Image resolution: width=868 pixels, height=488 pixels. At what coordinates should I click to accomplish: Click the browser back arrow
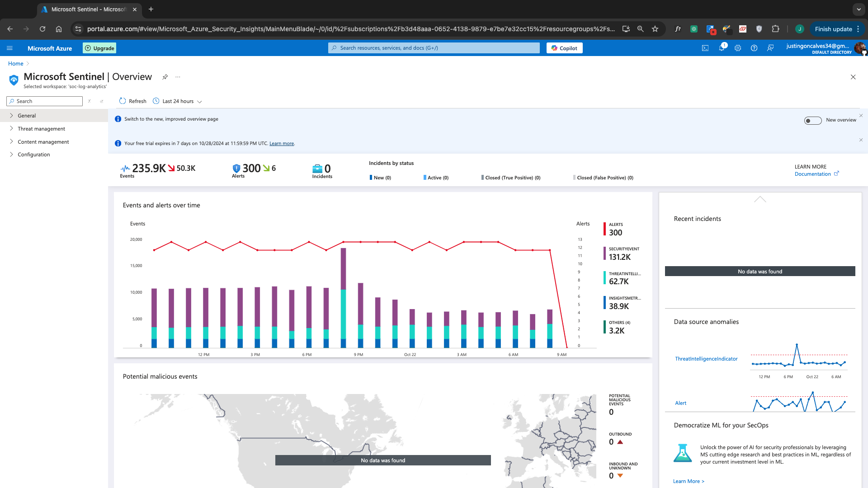10,29
